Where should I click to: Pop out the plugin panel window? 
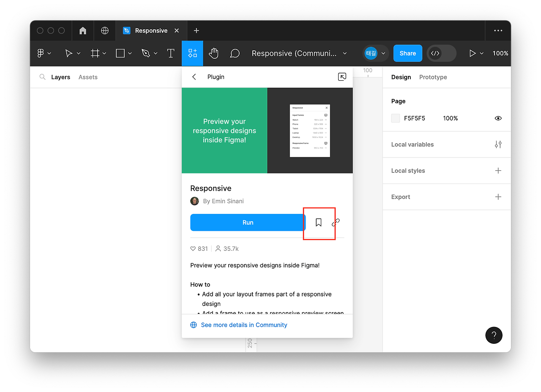click(x=342, y=77)
